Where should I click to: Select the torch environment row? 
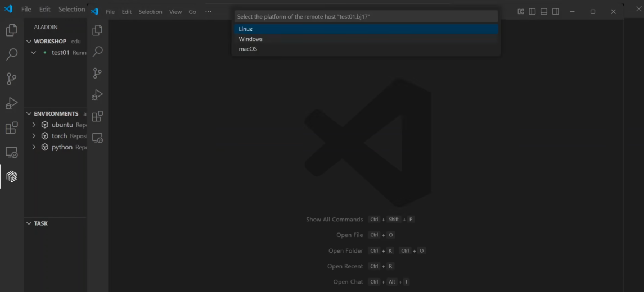[55, 136]
